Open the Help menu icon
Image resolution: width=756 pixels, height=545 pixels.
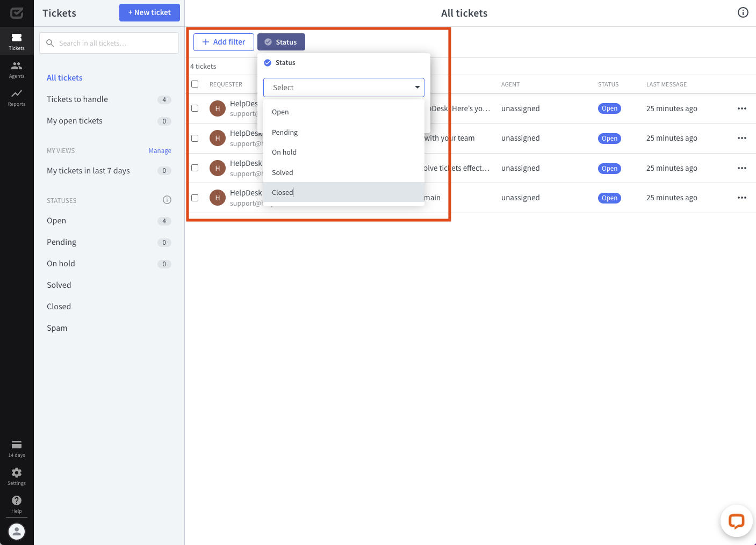[x=17, y=504]
